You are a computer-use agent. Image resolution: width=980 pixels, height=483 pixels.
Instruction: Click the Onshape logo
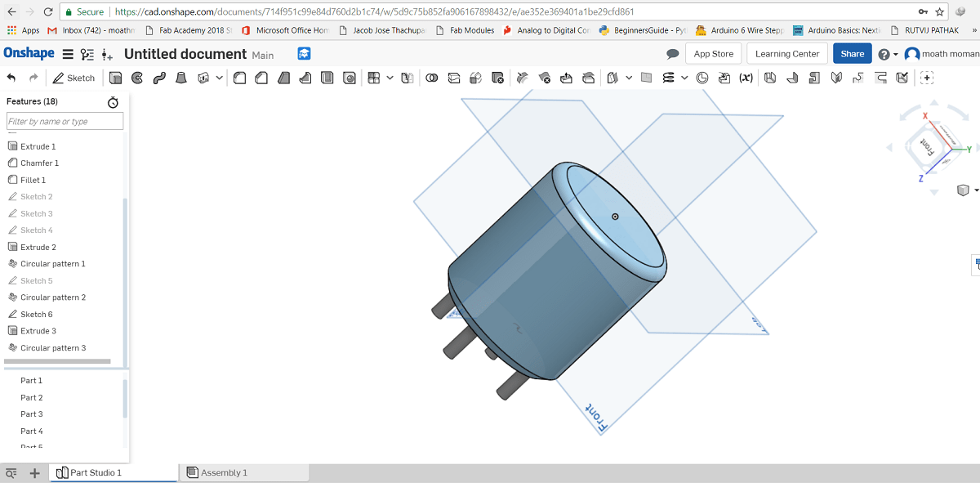pyautogui.click(x=29, y=53)
